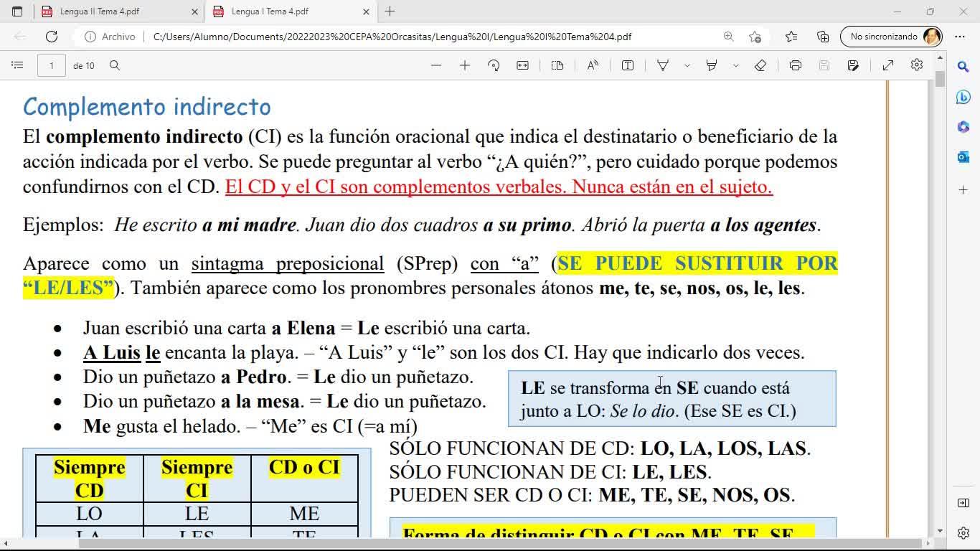The width and height of the screenshot is (980, 551).
Task: Zoom out of the PDF page
Action: [436, 65]
